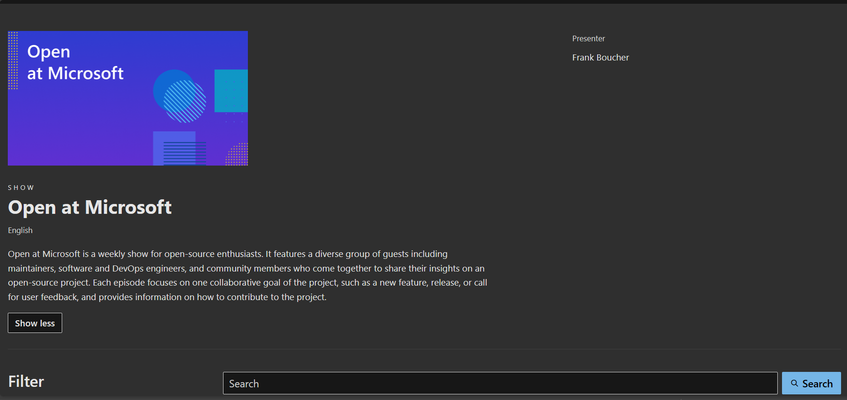Click the dotted quarter-circle at the thumbnail's corner
The height and width of the screenshot is (400, 847).
tap(237, 155)
